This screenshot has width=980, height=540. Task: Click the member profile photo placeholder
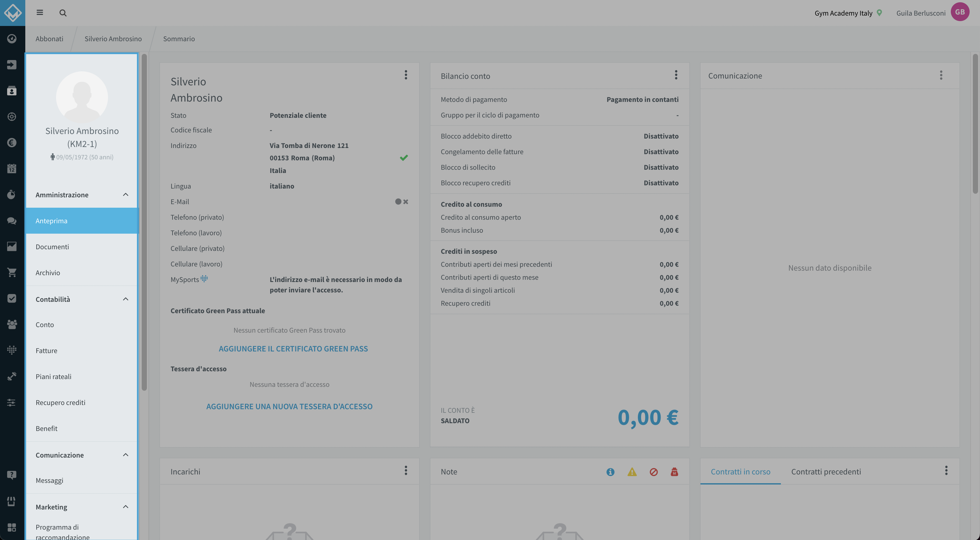(82, 97)
